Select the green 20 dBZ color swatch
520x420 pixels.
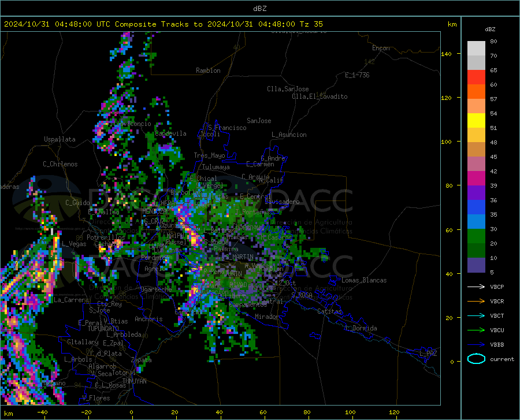[x=476, y=236]
